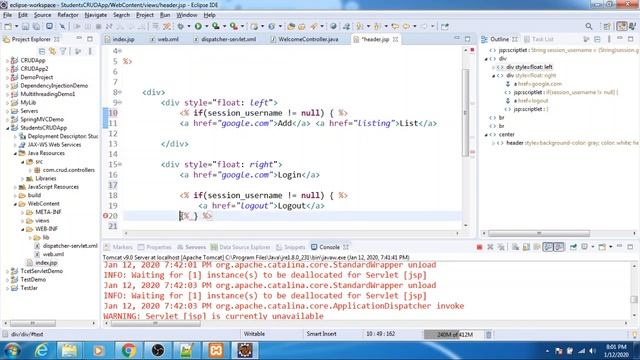Click Remove Launch console X icon
This screenshot has height=360, width=640.
[490, 247]
